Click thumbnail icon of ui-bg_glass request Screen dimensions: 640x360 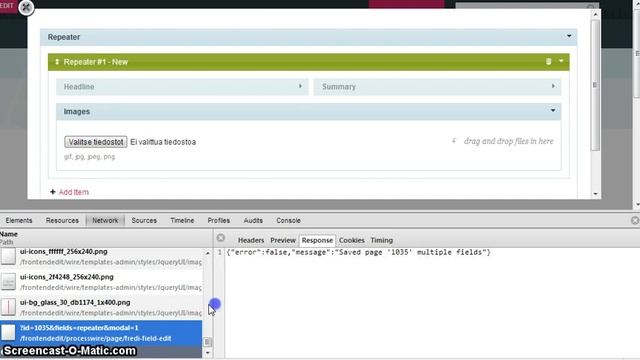coord(8,307)
